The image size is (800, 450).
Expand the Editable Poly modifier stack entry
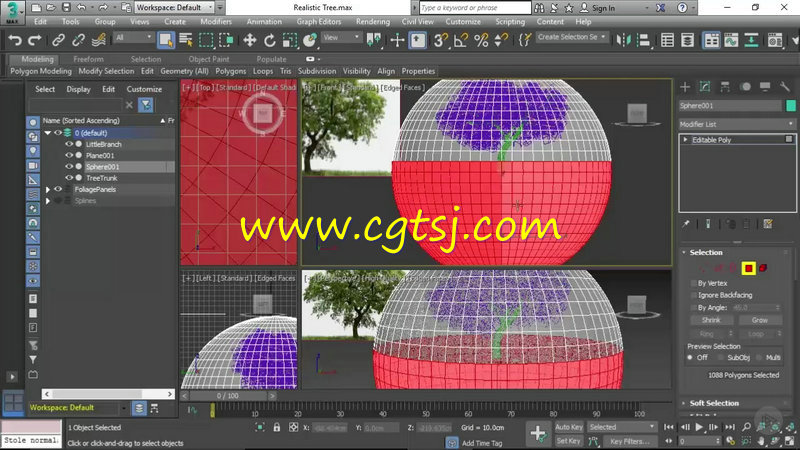click(685, 140)
